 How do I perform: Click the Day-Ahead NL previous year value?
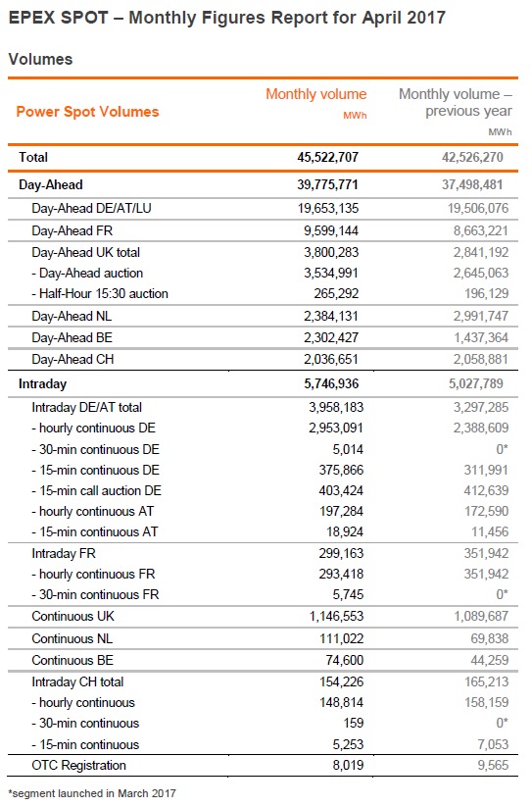pos(481,317)
